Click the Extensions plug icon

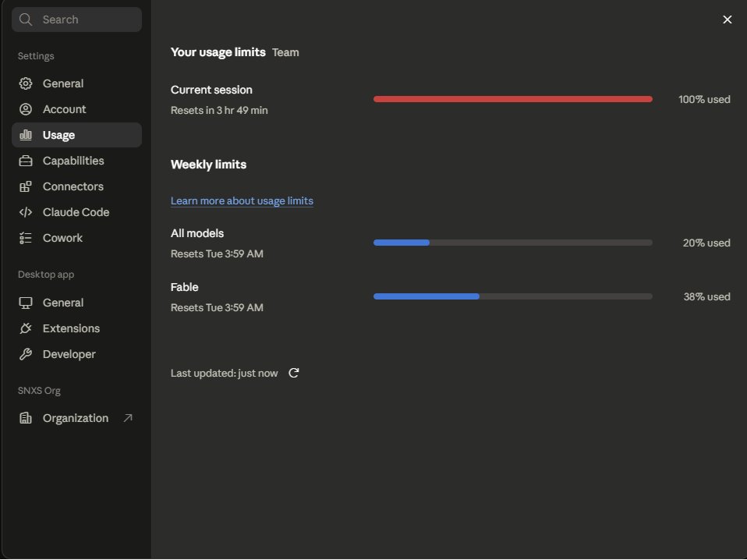(x=26, y=328)
